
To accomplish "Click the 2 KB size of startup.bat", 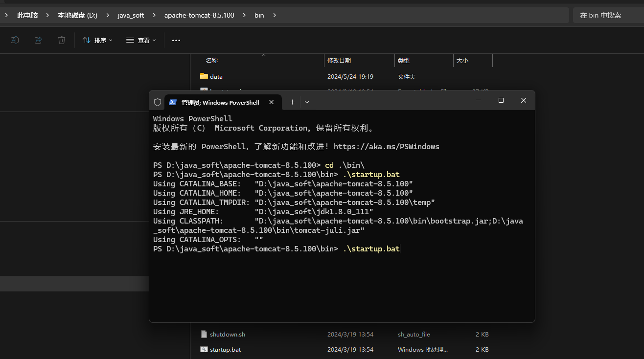I will point(482,350).
